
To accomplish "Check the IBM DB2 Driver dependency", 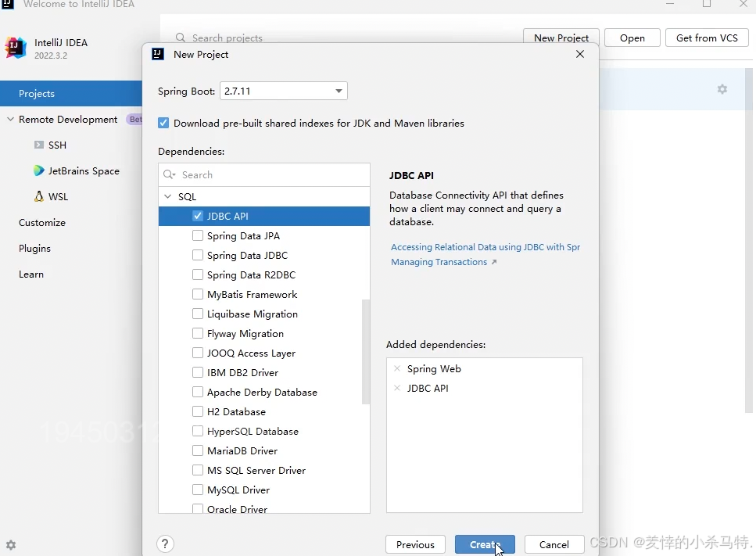I will coord(198,372).
